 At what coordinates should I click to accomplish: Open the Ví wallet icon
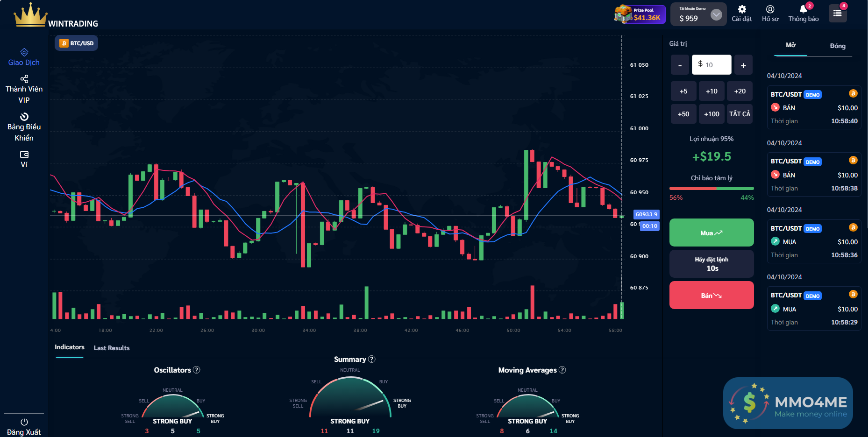coord(24,155)
